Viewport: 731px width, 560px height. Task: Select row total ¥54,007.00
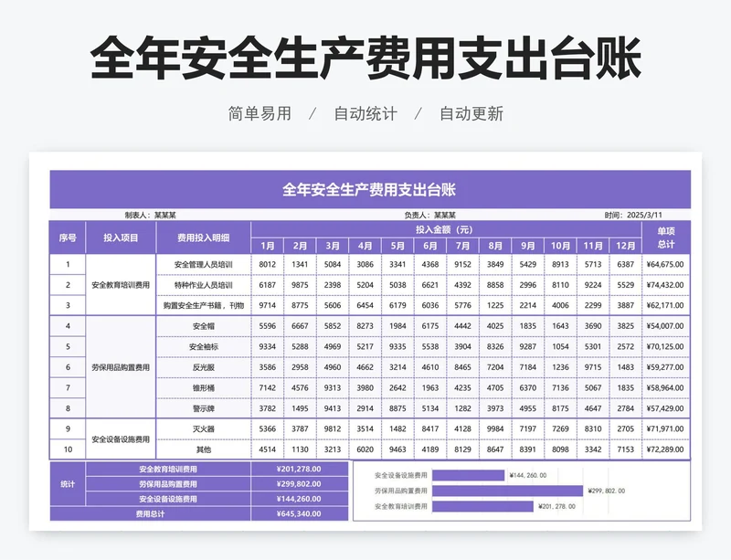(666, 326)
